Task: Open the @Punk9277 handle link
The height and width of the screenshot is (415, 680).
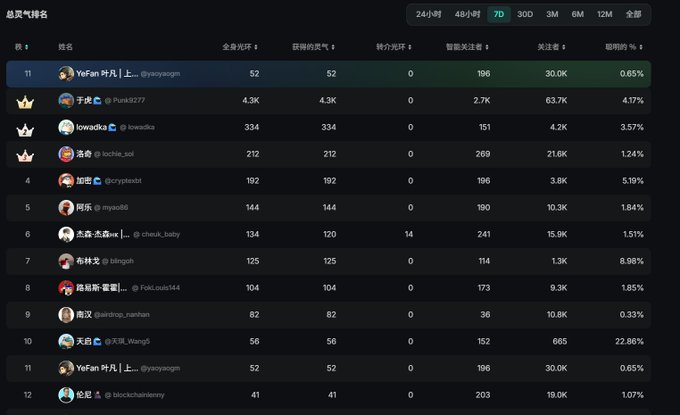Action: pos(125,101)
